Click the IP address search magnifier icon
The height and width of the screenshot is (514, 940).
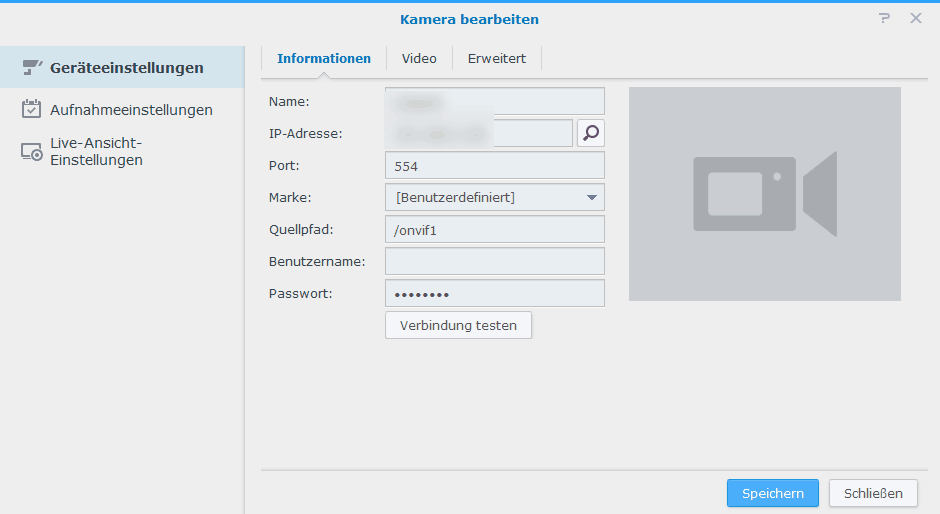tap(591, 133)
